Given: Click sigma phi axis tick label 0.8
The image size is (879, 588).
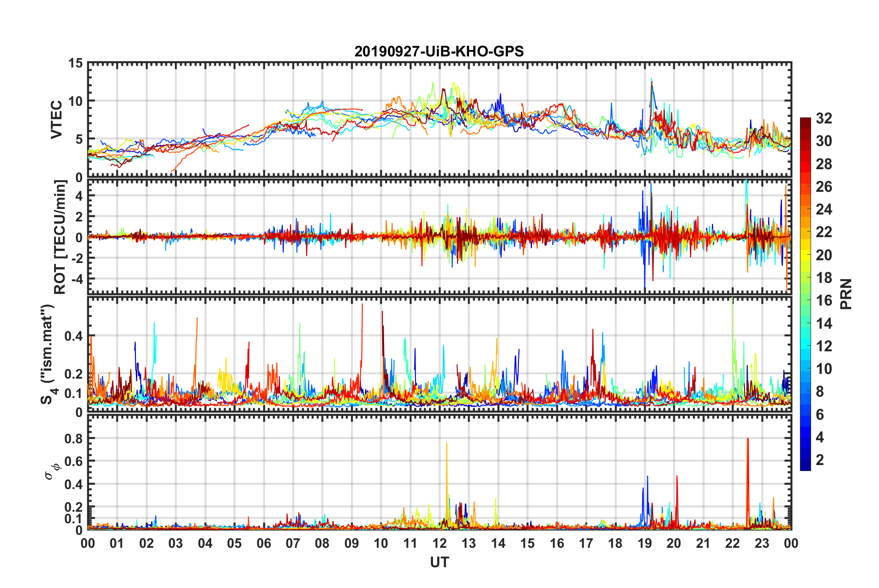Looking at the screenshot, I should [73, 438].
